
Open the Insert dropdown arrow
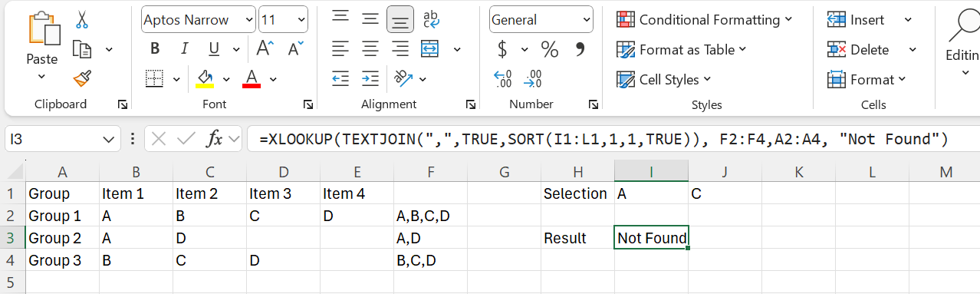pos(909,20)
